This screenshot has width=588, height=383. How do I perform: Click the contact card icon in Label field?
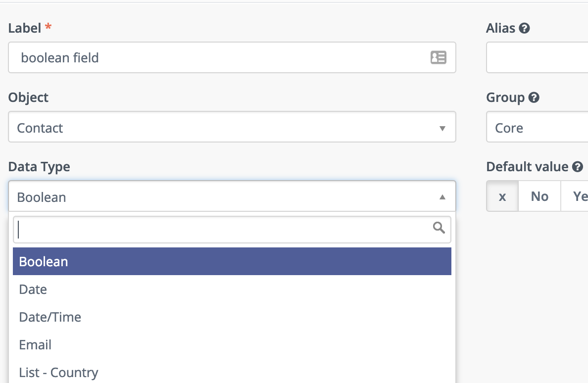point(438,57)
